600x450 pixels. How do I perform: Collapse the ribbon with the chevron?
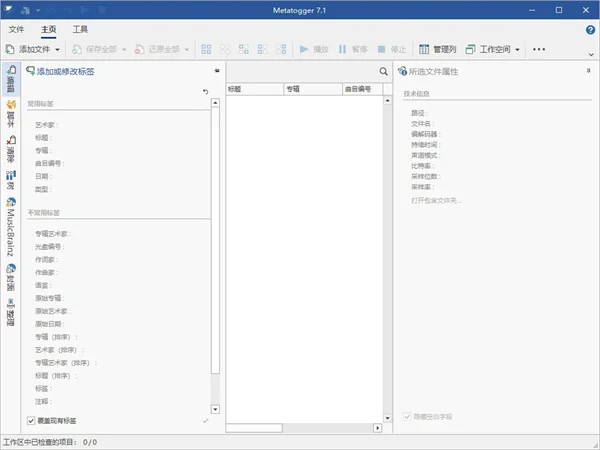pyautogui.click(x=591, y=55)
